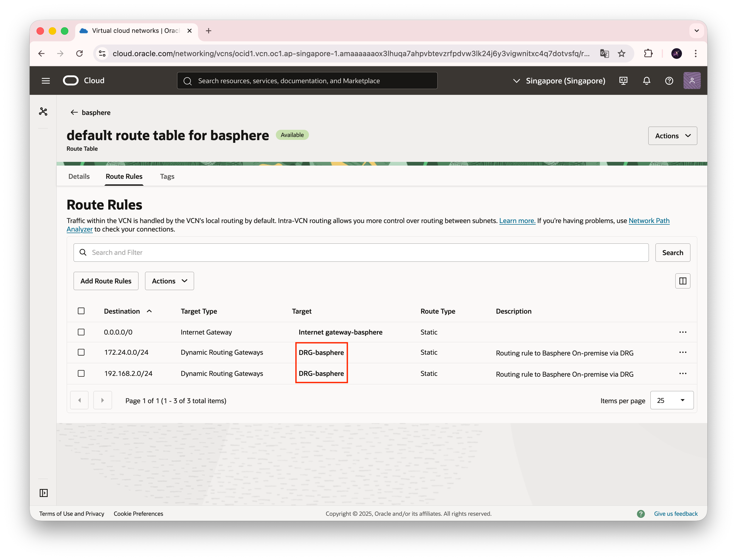This screenshot has width=737, height=560.
Task: Open Cloud Shell developer tools icon
Action: [623, 81]
